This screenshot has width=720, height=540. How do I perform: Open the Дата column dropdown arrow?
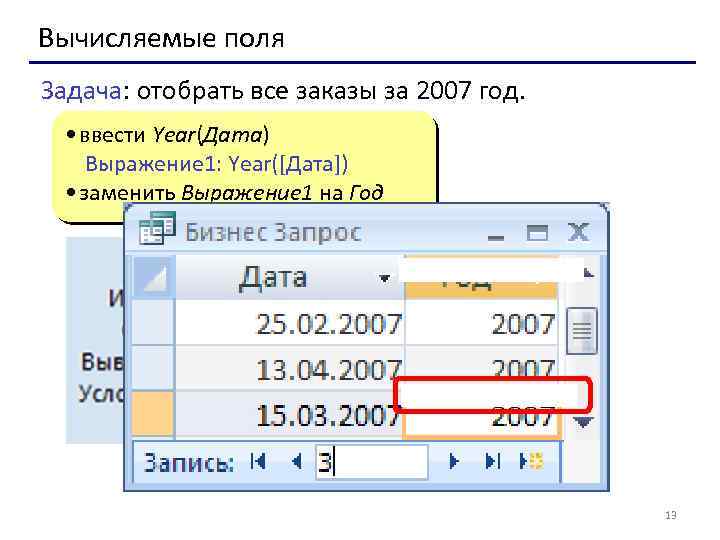coord(385,278)
